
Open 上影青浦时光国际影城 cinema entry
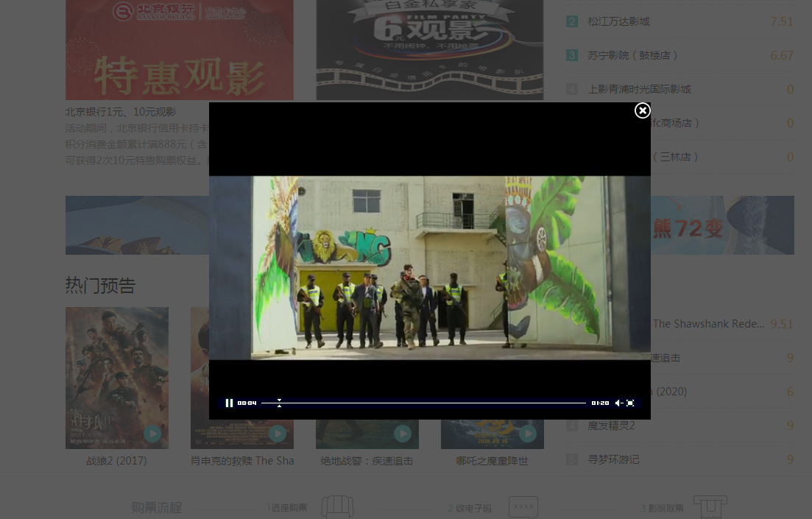[639, 89]
